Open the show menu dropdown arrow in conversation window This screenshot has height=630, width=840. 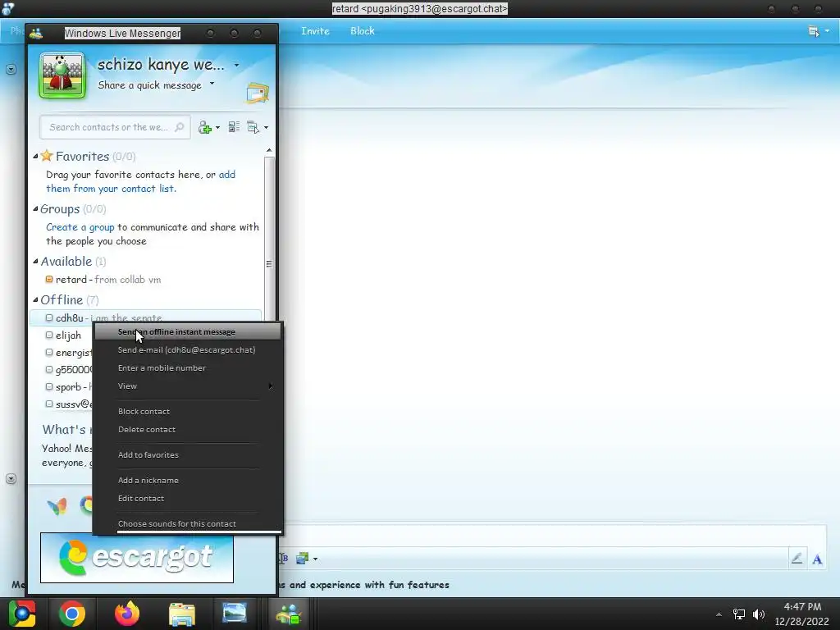(828, 31)
